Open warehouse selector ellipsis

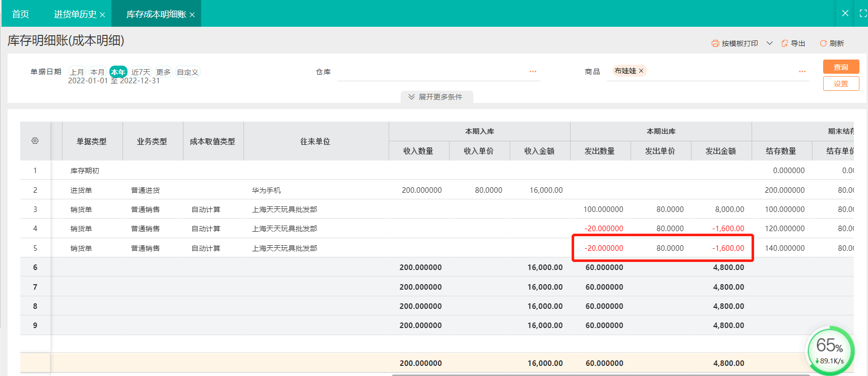(x=533, y=72)
